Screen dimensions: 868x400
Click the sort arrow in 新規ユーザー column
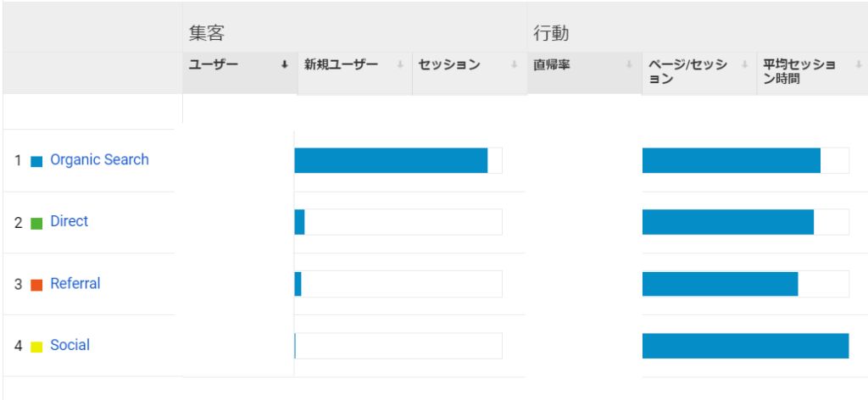point(400,64)
